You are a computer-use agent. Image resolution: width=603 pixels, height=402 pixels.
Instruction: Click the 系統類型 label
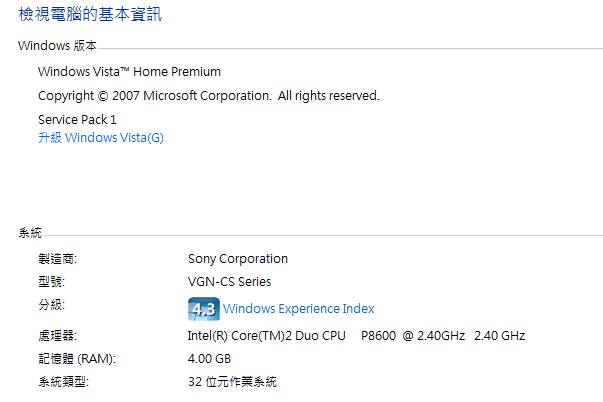[x=63, y=382]
